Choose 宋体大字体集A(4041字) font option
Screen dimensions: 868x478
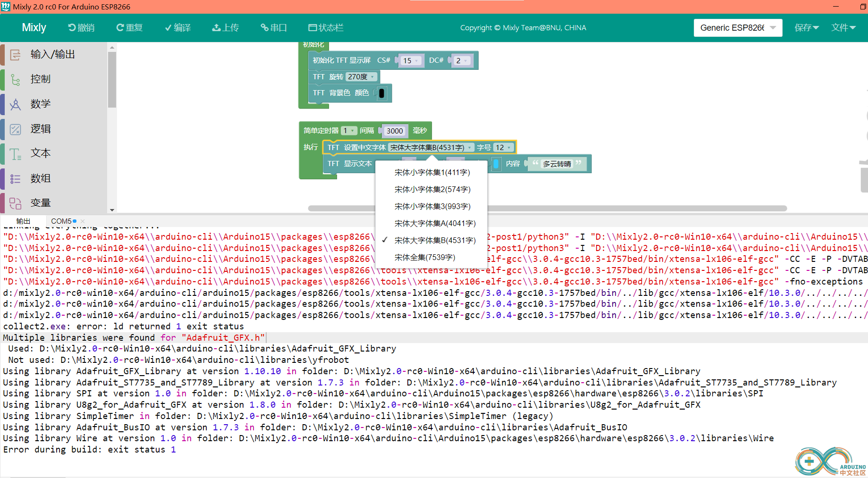coord(432,224)
